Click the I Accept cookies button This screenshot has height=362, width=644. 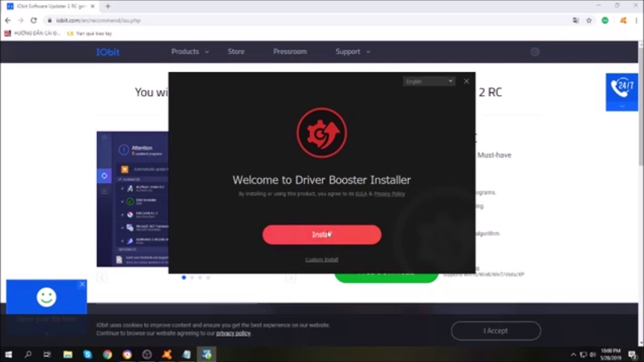(496, 331)
